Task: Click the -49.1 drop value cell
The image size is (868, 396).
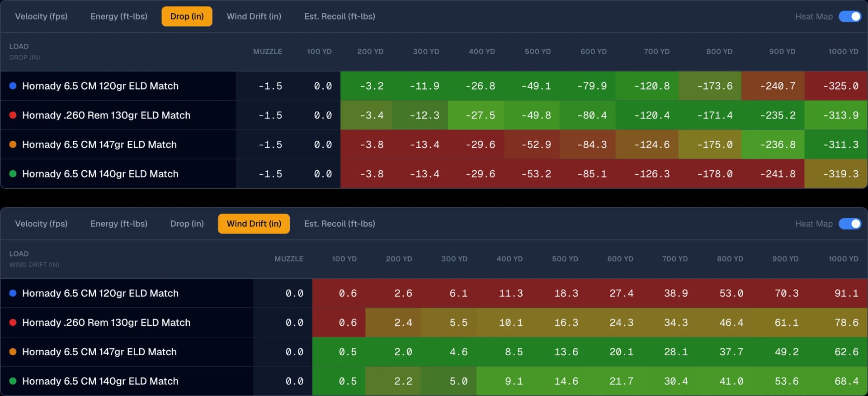Action: (x=532, y=86)
